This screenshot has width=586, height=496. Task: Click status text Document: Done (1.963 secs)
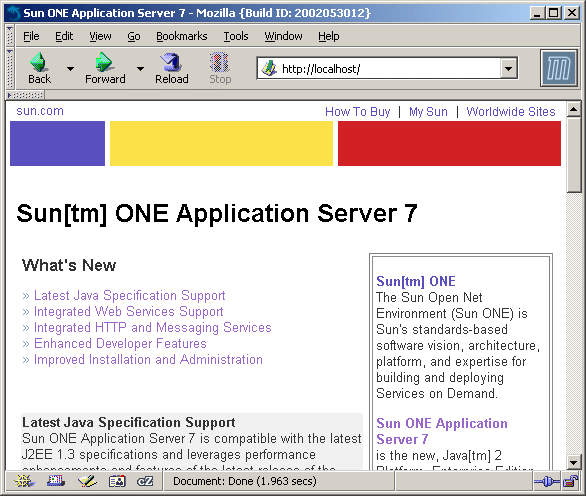coord(245,481)
